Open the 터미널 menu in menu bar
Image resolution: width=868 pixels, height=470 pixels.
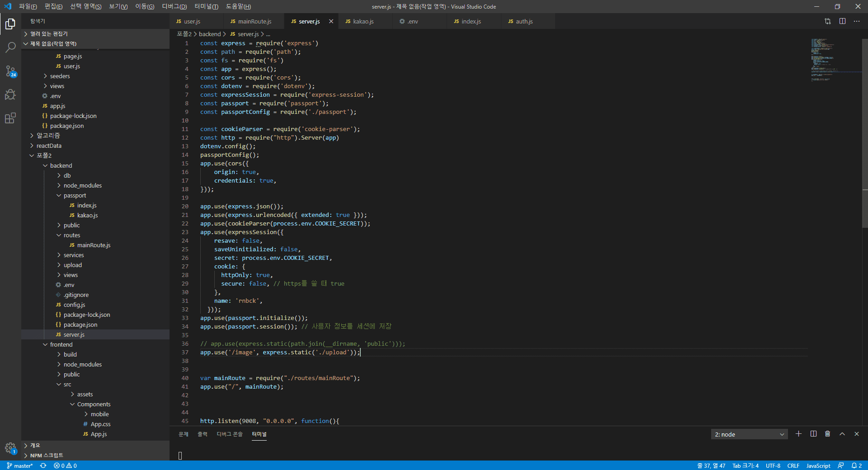[x=206, y=6]
